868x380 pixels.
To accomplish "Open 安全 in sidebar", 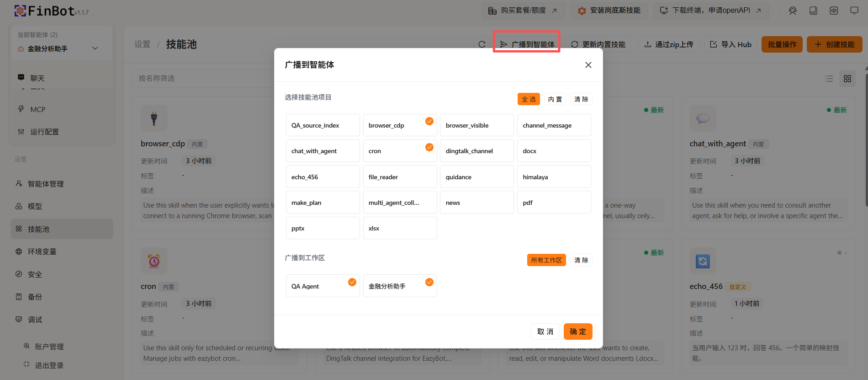I will [x=62, y=274].
